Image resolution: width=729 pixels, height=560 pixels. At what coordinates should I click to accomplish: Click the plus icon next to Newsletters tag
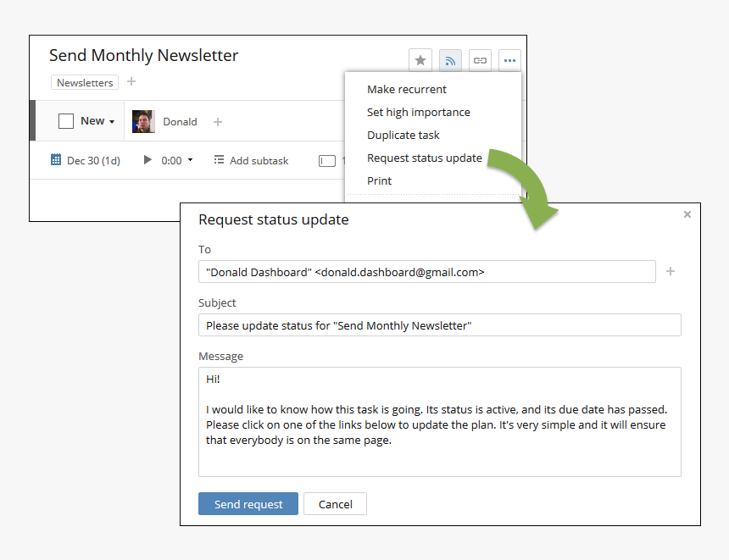131,82
